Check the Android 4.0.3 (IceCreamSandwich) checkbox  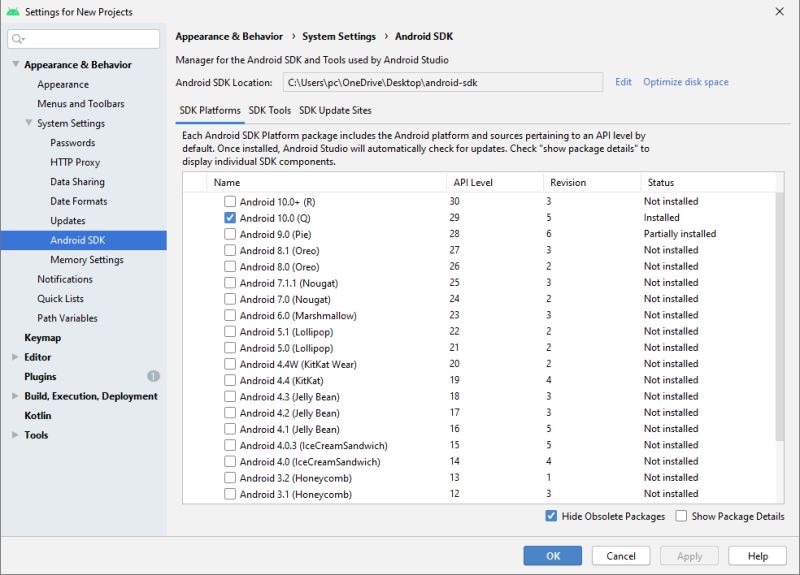tap(230, 445)
